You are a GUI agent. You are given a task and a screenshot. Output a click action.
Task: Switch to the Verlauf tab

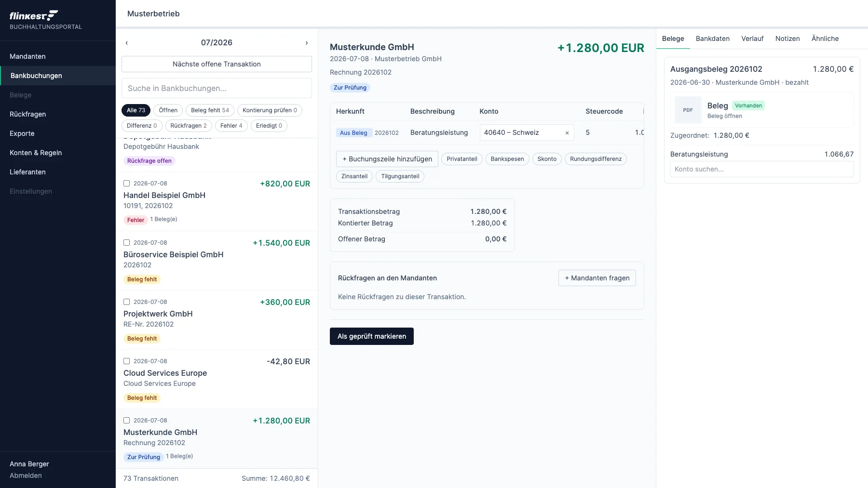[752, 39]
